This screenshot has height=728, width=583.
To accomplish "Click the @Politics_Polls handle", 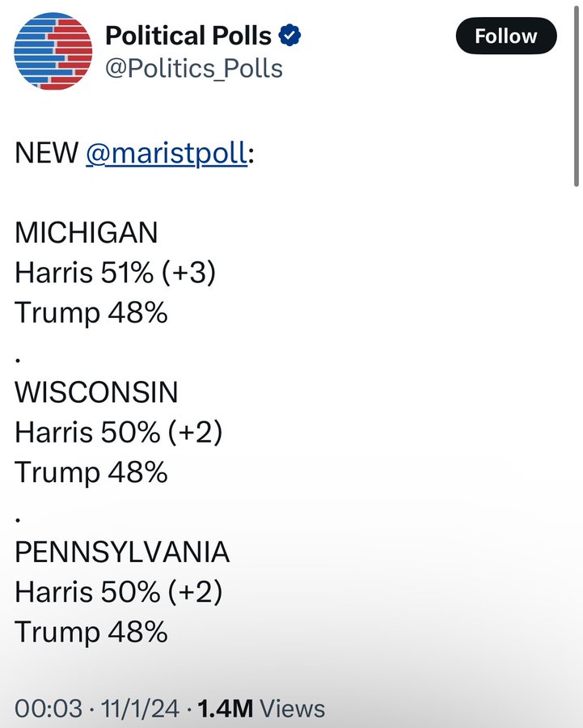I will (x=194, y=69).
